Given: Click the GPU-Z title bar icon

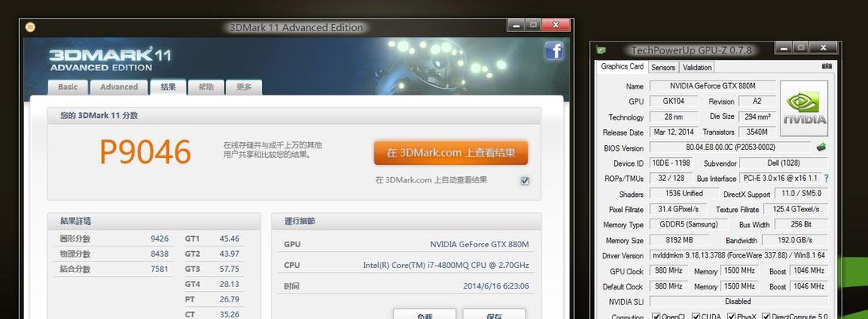Looking at the screenshot, I should pos(601,50).
